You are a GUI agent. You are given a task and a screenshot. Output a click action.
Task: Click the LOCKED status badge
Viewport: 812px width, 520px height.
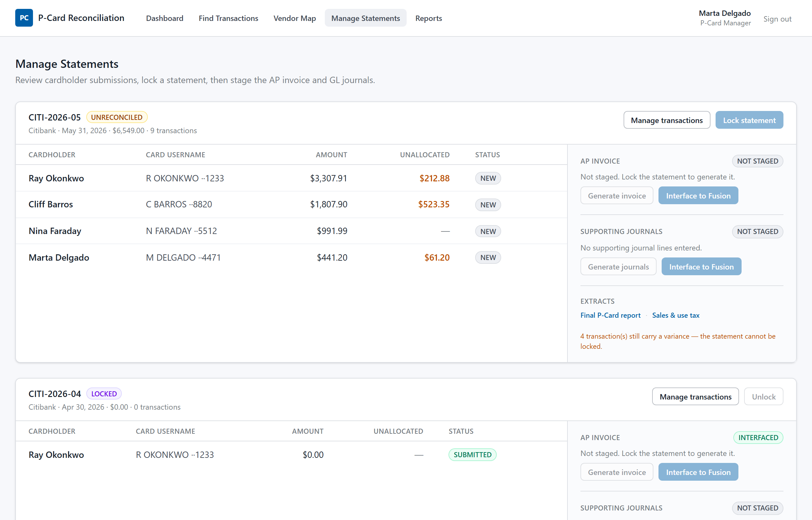point(104,394)
